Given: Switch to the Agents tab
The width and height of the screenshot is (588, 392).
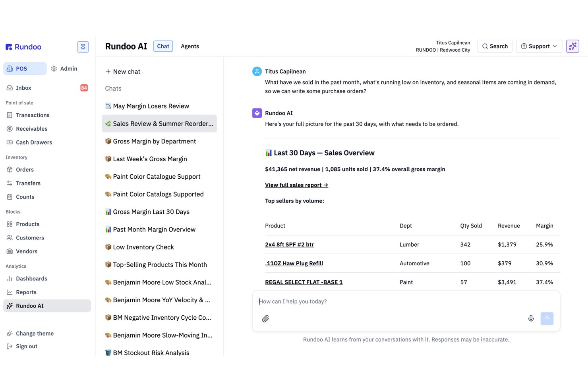Looking at the screenshot, I should click(x=190, y=46).
